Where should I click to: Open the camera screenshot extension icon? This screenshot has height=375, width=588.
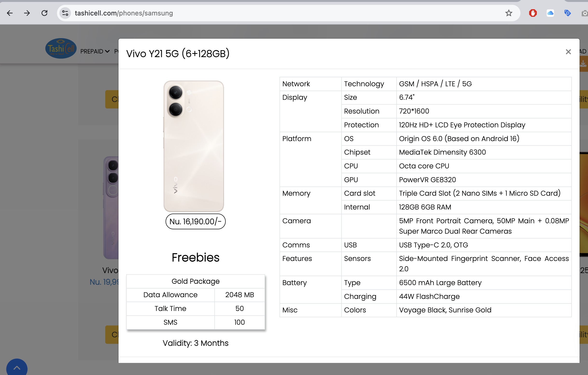pyautogui.click(x=584, y=13)
